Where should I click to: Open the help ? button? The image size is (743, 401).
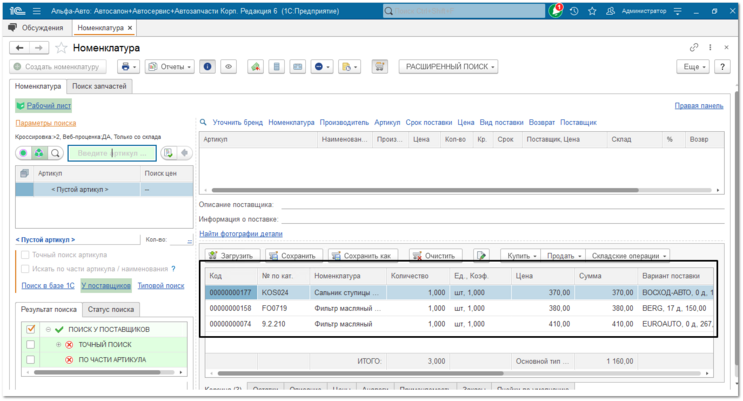point(722,67)
